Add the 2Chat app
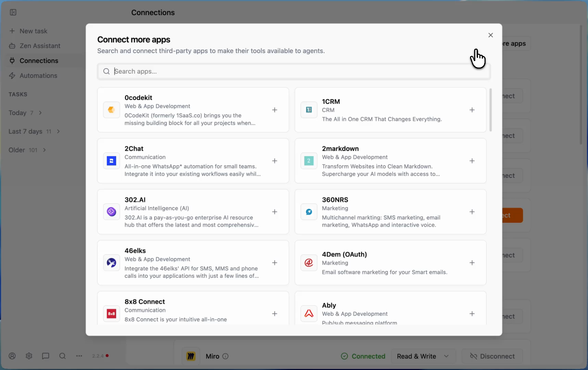Viewport: 588px width, 370px height. click(274, 161)
